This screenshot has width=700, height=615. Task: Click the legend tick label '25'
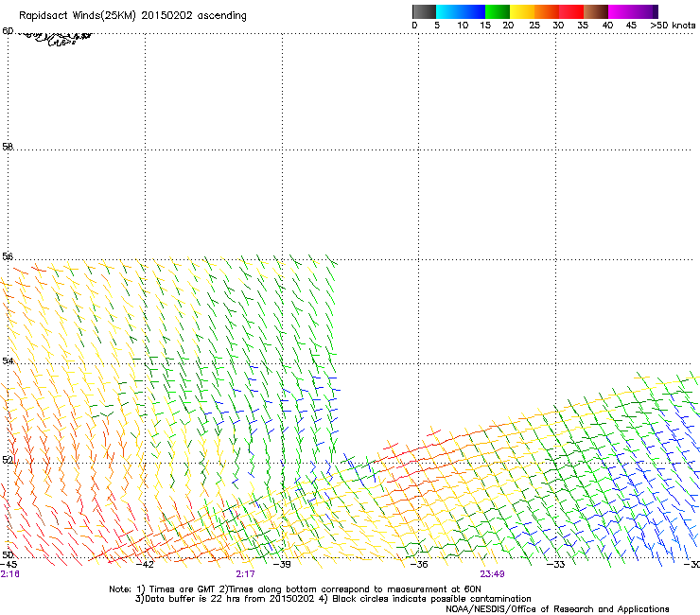pos(534,26)
